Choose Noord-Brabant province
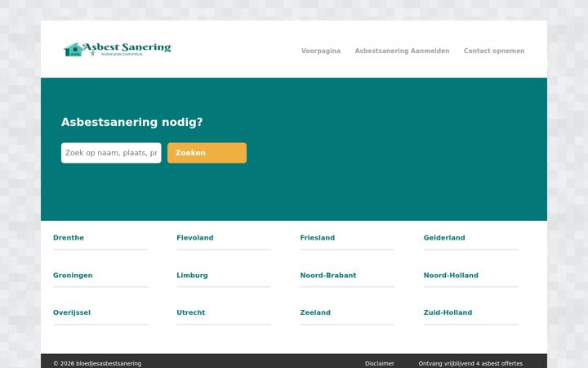The width and height of the screenshot is (588, 368). point(328,276)
